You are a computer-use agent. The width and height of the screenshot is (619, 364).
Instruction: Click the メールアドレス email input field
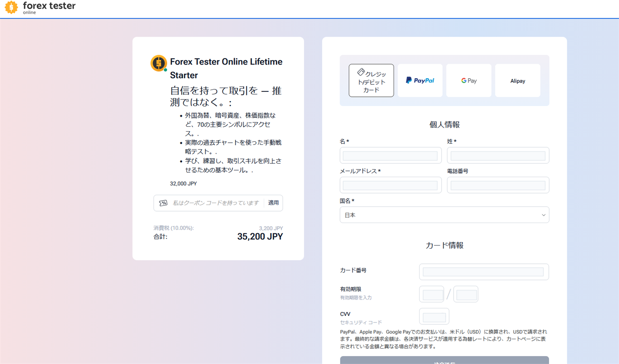[x=390, y=185]
